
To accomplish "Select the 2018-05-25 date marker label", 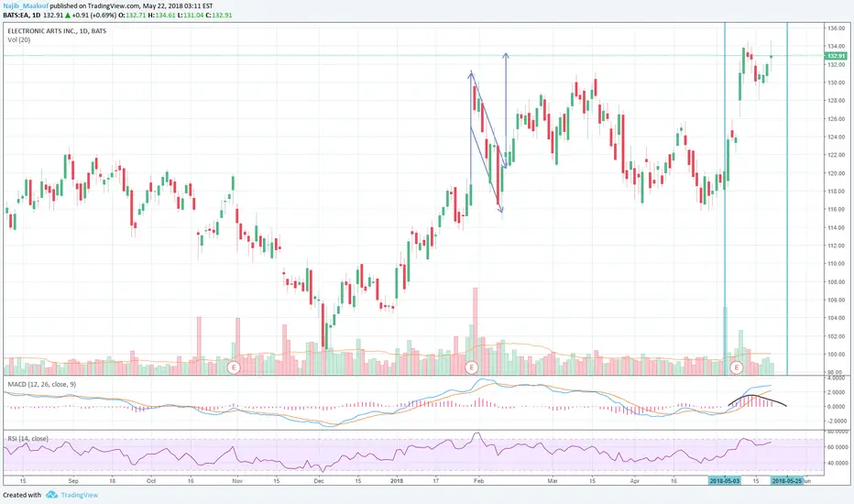I will [786, 480].
